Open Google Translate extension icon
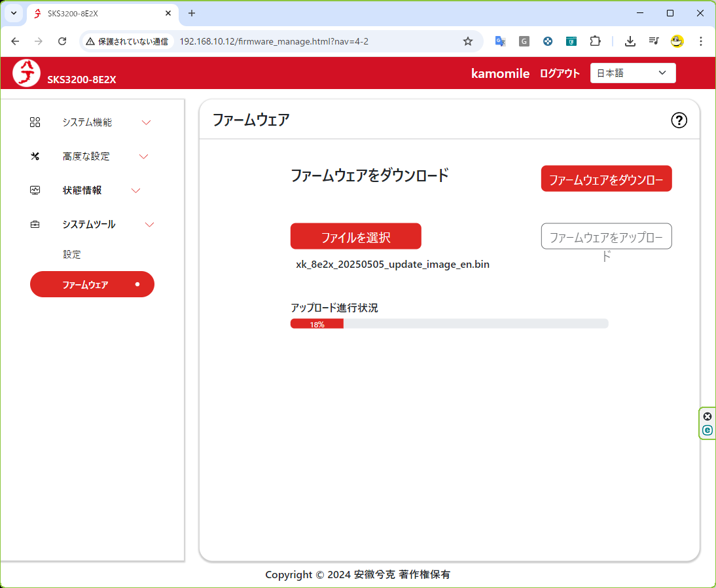Image resolution: width=716 pixels, height=588 pixels. [x=500, y=41]
